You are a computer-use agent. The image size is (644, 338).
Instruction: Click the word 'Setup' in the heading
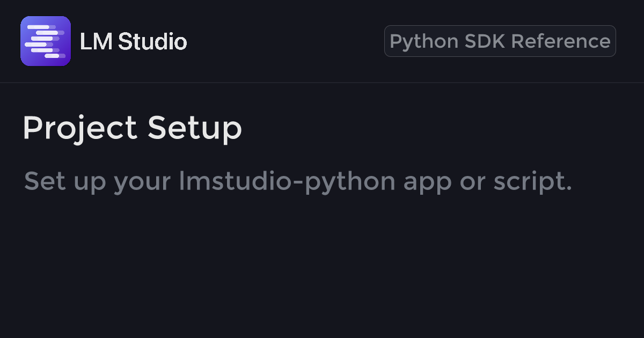pyautogui.click(x=195, y=128)
